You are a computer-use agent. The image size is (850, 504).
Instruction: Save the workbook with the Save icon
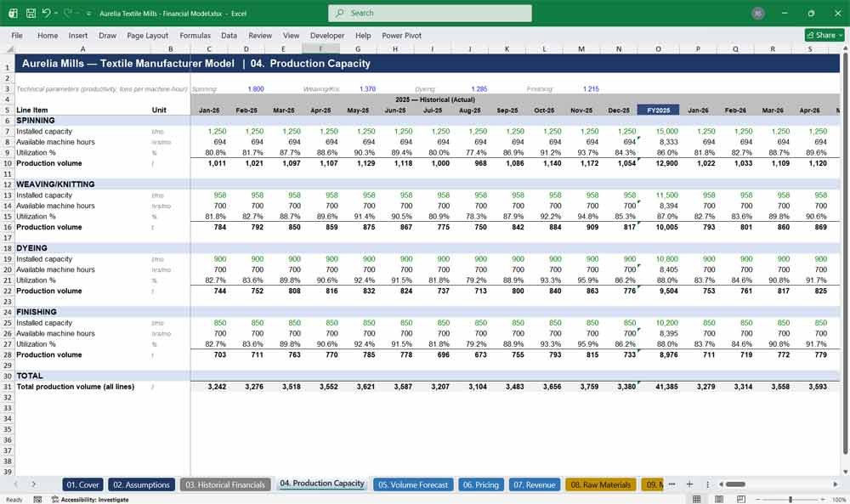[31, 13]
